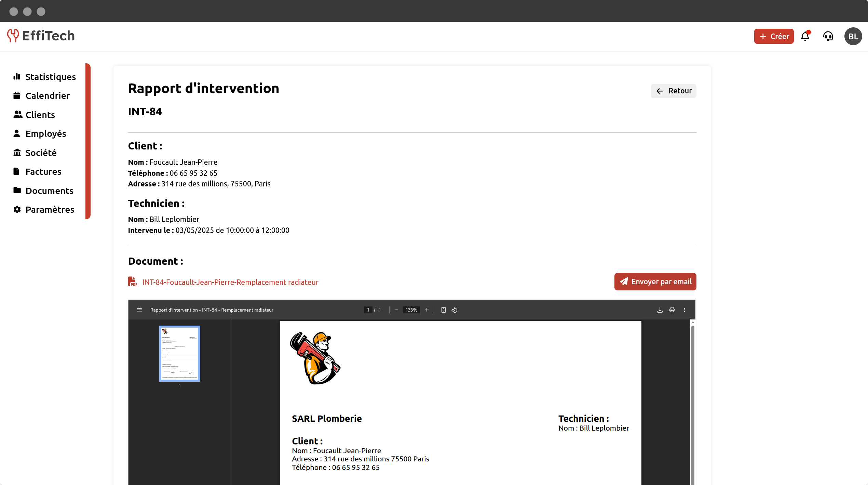868x485 pixels.
Task: Open the BL user avatar menu
Action: (x=853, y=36)
